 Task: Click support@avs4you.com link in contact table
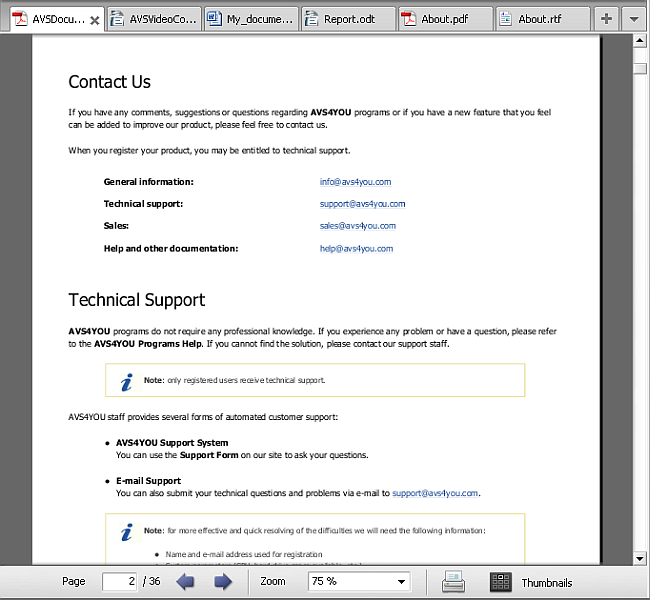pos(362,204)
